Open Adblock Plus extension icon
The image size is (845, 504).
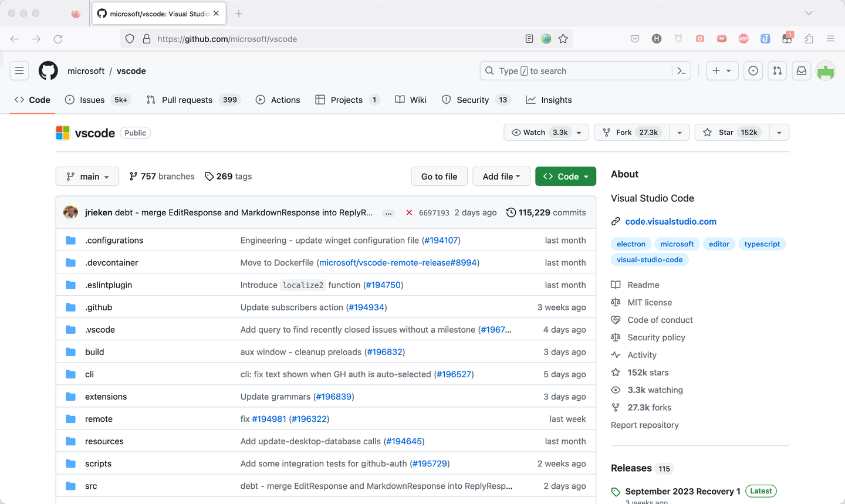[x=743, y=39]
